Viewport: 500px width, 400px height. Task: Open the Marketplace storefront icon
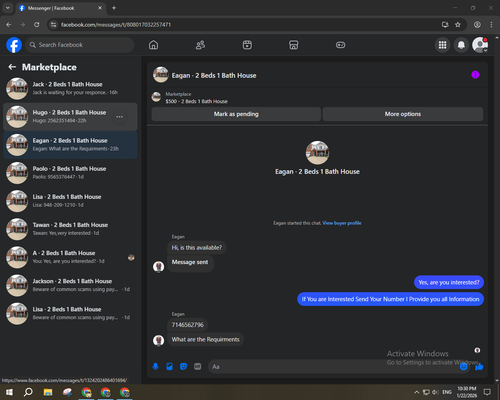point(294,45)
